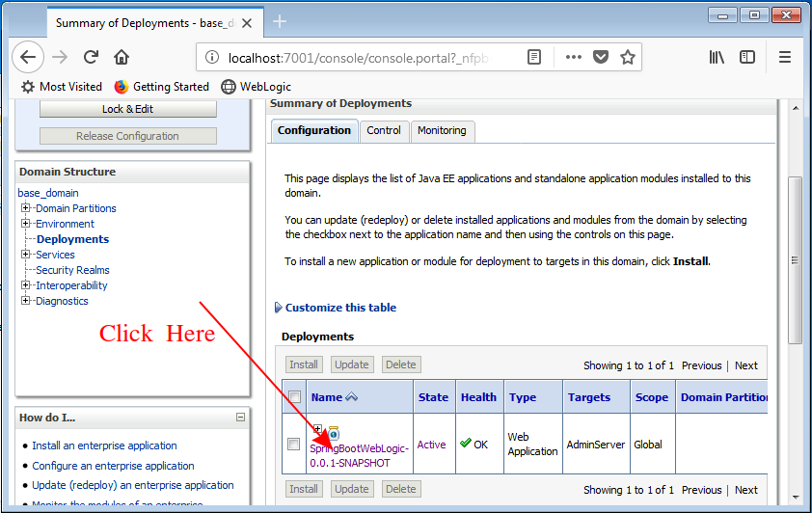Go back with the browser back arrow
The width and height of the screenshot is (812, 513).
pos(28,57)
